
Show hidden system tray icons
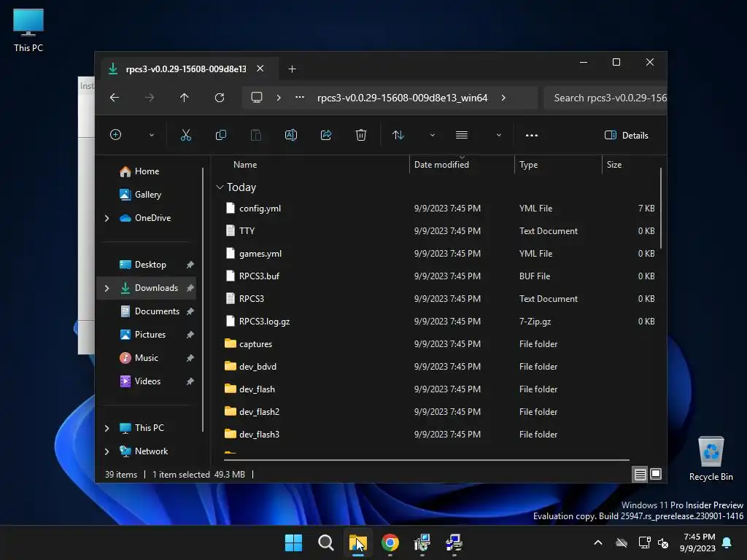point(598,542)
